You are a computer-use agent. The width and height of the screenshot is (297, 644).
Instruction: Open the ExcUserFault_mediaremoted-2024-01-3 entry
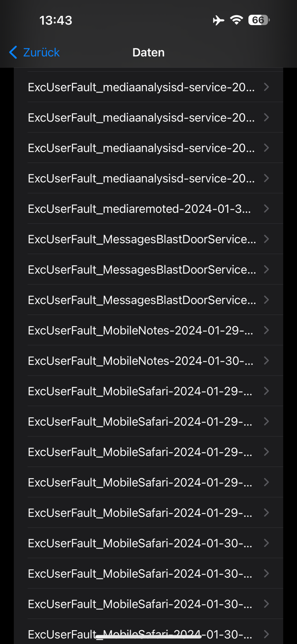click(x=148, y=209)
